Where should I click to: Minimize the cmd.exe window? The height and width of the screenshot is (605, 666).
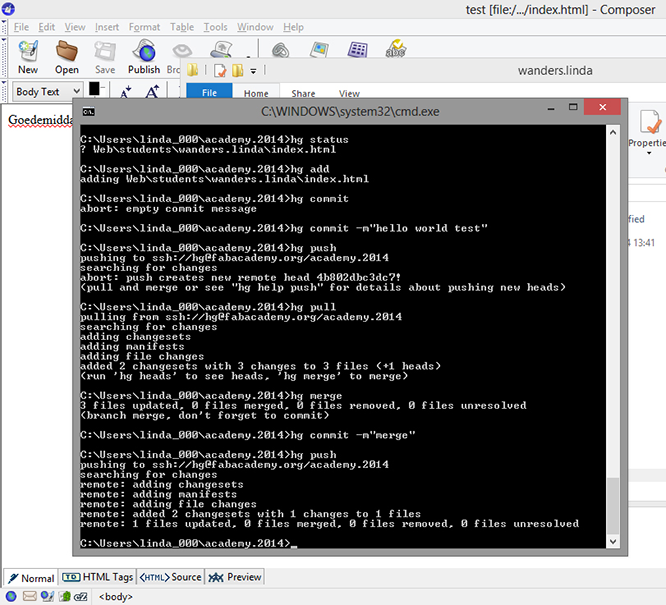point(551,108)
